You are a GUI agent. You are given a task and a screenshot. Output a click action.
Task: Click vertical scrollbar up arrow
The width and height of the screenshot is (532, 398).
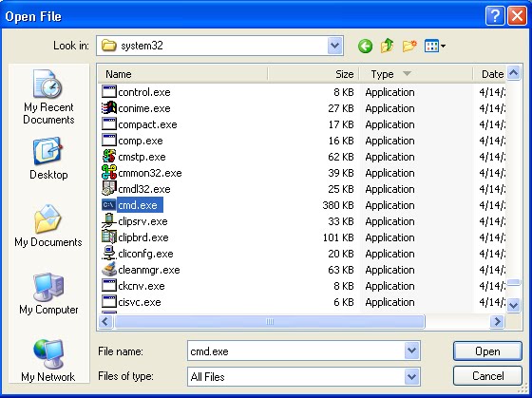pos(513,72)
